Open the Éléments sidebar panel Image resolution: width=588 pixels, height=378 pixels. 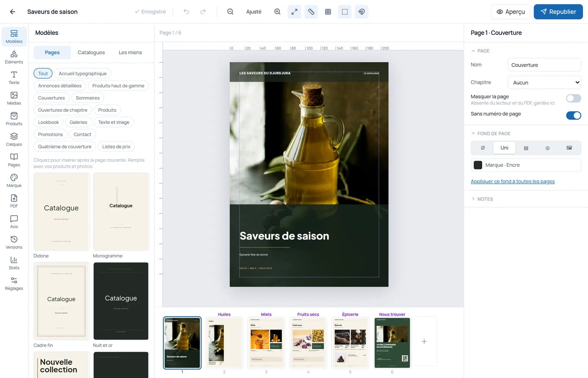(x=14, y=57)
